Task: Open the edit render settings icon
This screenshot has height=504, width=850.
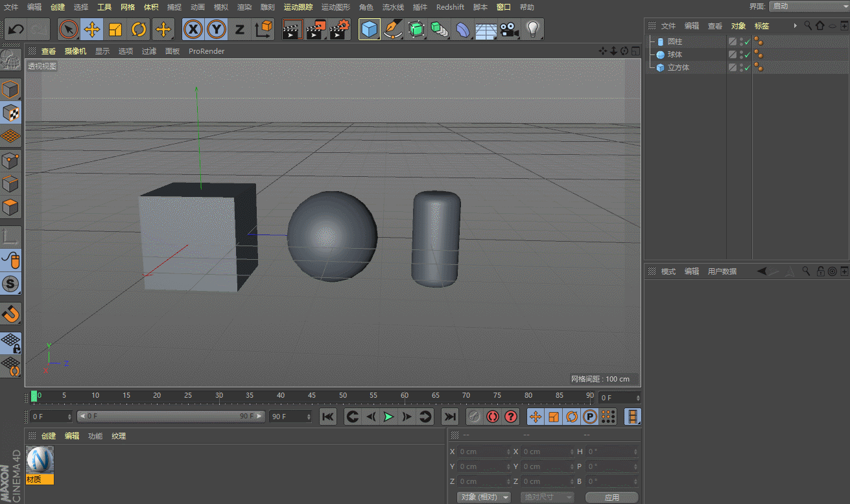Action: (339, 29)
